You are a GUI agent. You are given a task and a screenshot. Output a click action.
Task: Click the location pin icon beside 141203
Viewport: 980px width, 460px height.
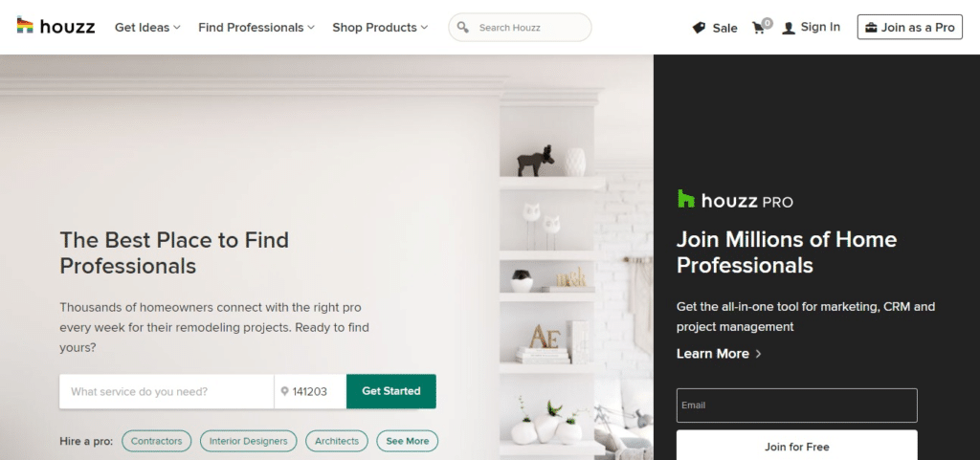pyautogui.click(x=284, y=391)
